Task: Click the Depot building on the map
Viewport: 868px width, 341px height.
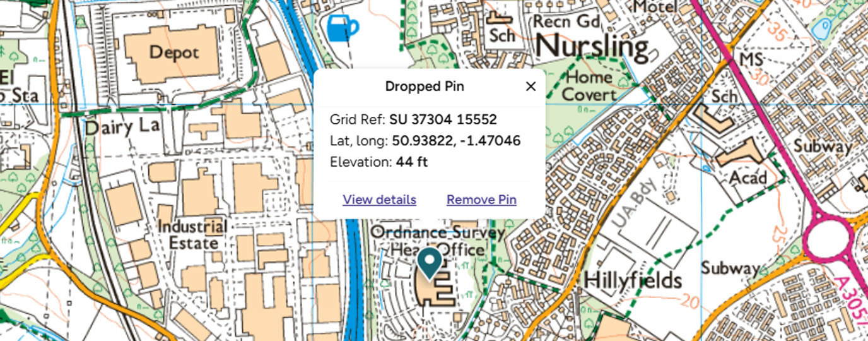Action: (x=174, y=52)
